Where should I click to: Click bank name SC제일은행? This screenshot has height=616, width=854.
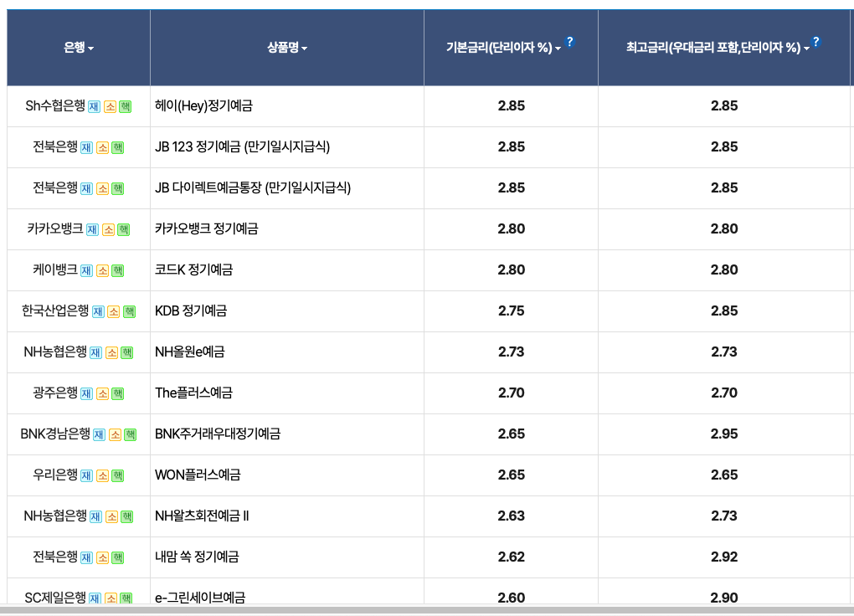point(55,598)
